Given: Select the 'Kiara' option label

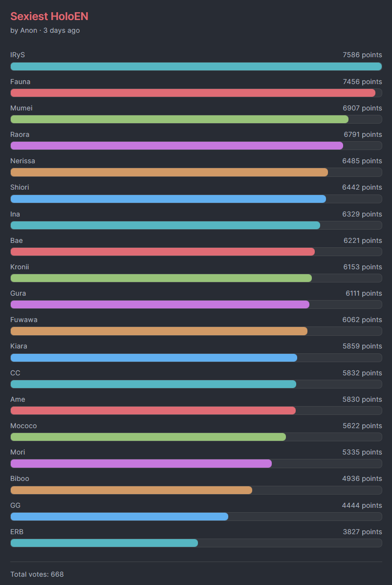Looking at the screenshot, I should 19,346.
